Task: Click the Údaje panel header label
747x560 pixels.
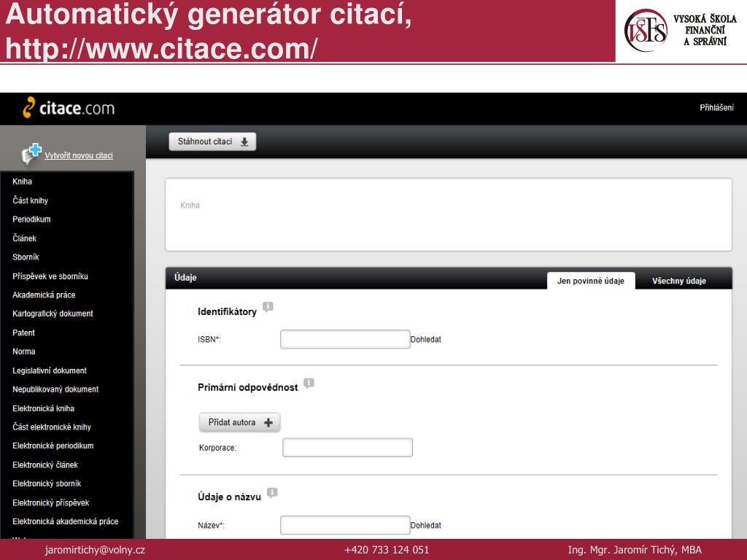Action: 185,278
